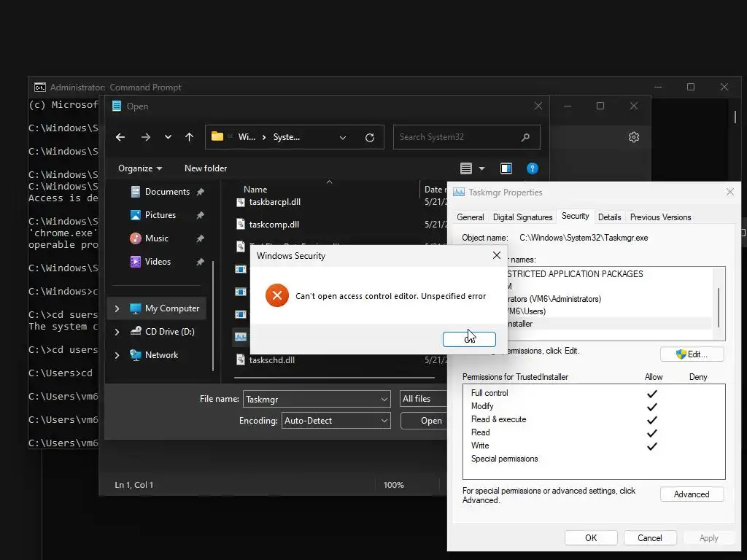Expand the CD Drive (D:) node

(117, 332)
